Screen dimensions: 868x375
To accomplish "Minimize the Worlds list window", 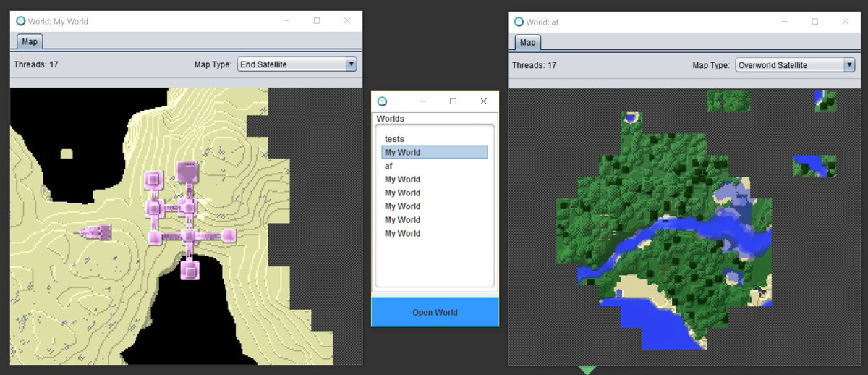I will [x=423, y=101].
